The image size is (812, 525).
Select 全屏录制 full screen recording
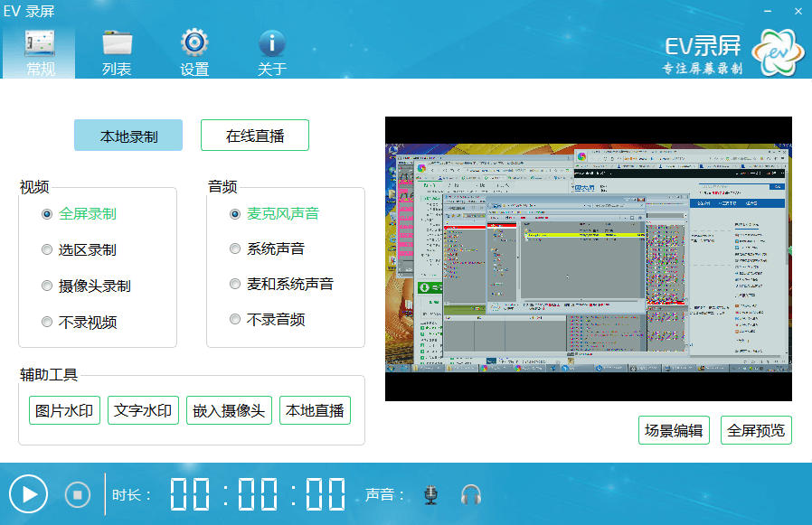coord(79,214)
